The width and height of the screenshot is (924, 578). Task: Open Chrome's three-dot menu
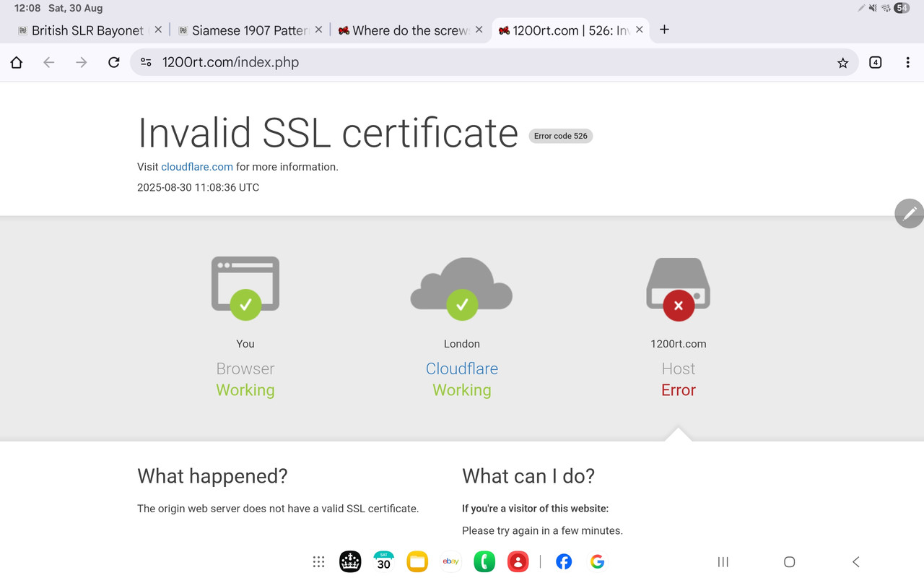pyautogui.click(x=907, y=63)
